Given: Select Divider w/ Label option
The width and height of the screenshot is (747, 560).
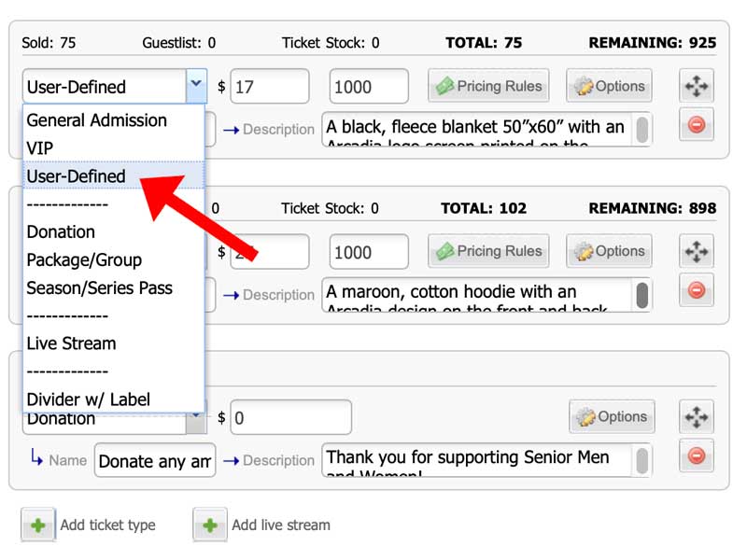Looking at the screenshot, I should pos(114,399).
